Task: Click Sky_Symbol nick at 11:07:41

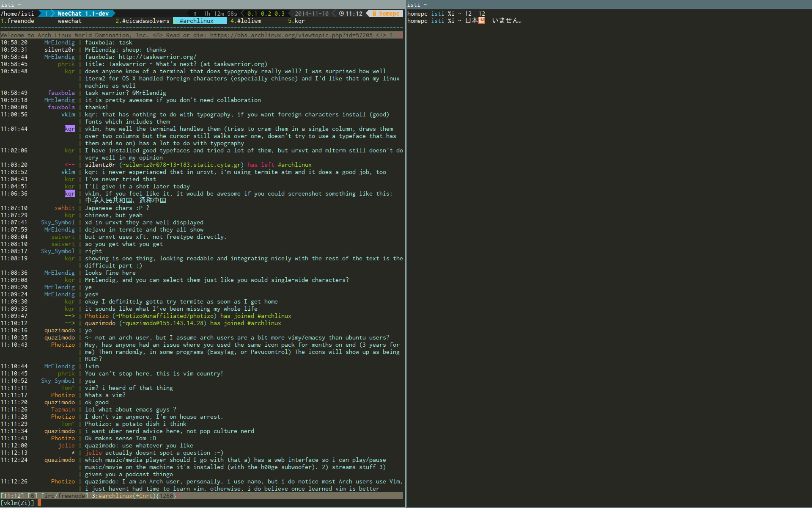Action: (x=58, y=222)
